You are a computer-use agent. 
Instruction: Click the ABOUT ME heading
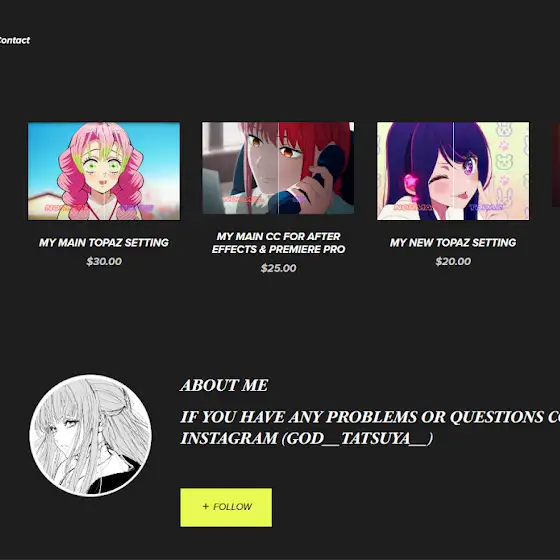click(224, 385)
